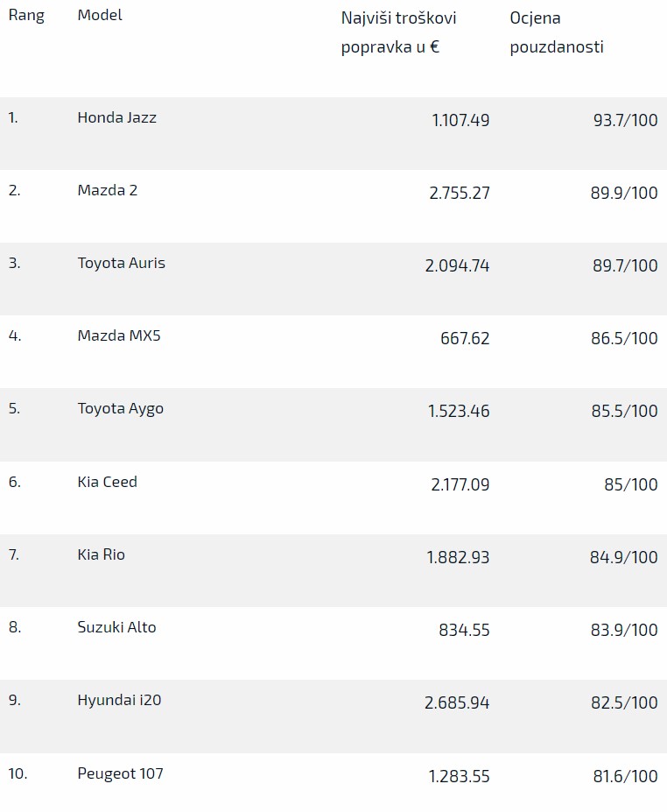The height and width of the screenshot is (812, 667).
Task: Click the 1.107.49 repair cost value
Action: (460, 120)
